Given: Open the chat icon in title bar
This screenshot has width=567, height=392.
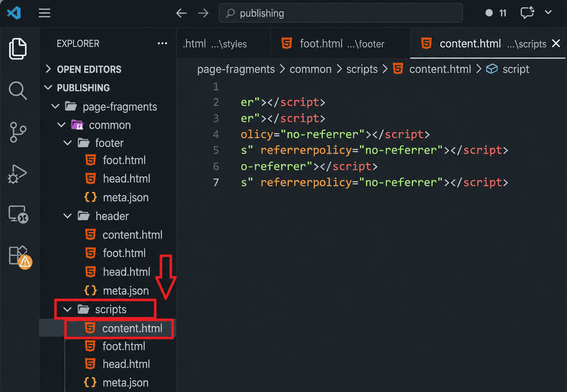Looking at the screenshot, I should [x=527, y=12].
